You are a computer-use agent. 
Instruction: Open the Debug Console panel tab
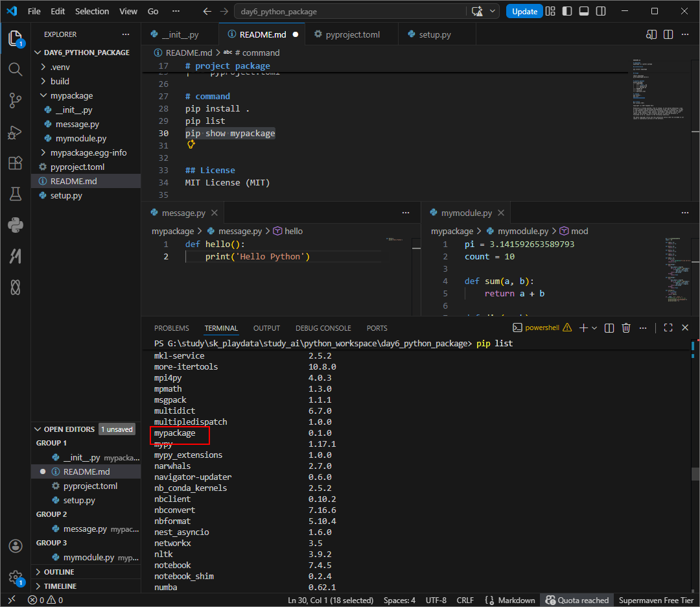[323, 328]
